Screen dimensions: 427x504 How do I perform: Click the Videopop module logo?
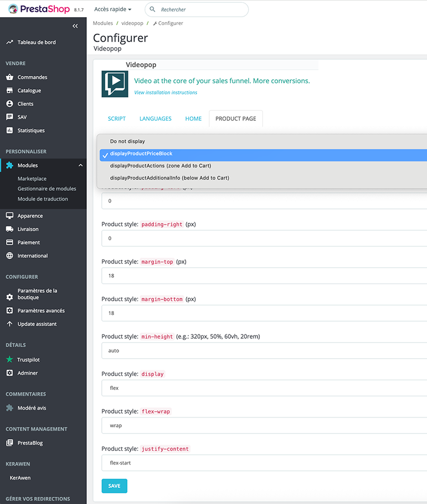tap(115, 84)
